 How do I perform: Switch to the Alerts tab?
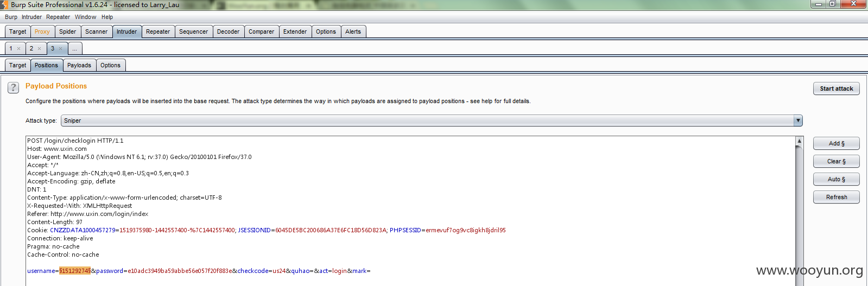click(353, 31)
